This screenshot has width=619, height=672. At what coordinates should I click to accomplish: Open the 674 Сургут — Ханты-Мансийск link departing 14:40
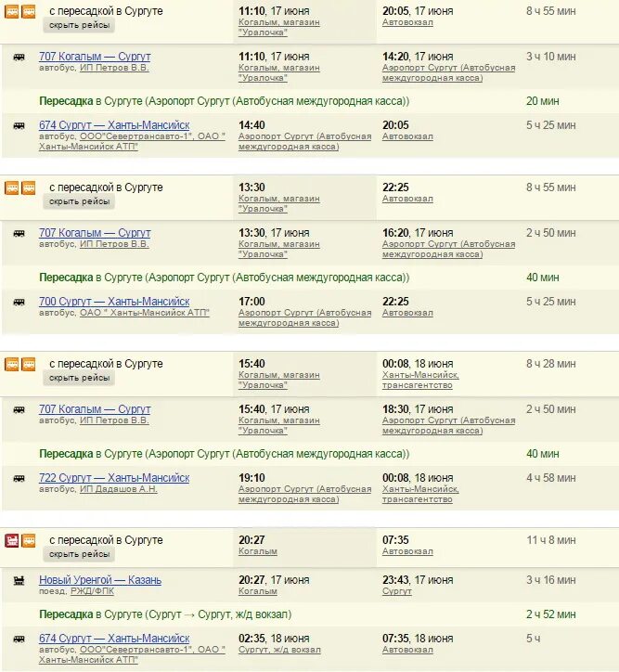[x=114, y=125]
